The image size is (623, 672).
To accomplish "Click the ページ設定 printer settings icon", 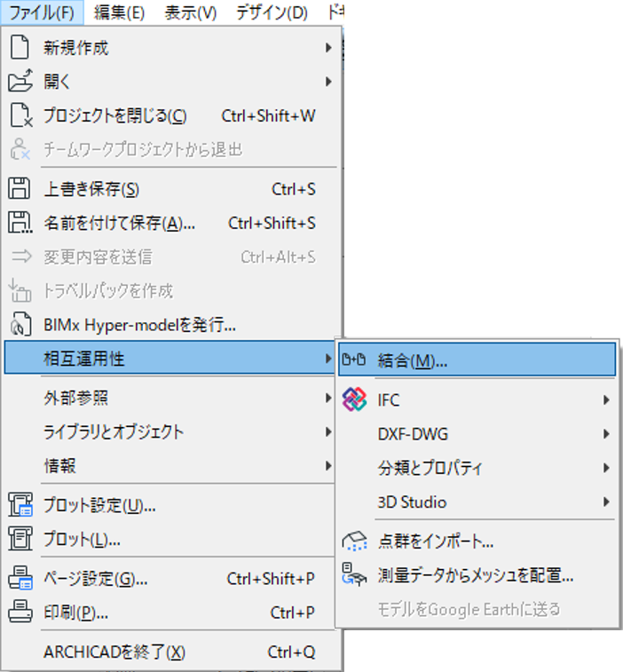I will (x=20, y=578).
